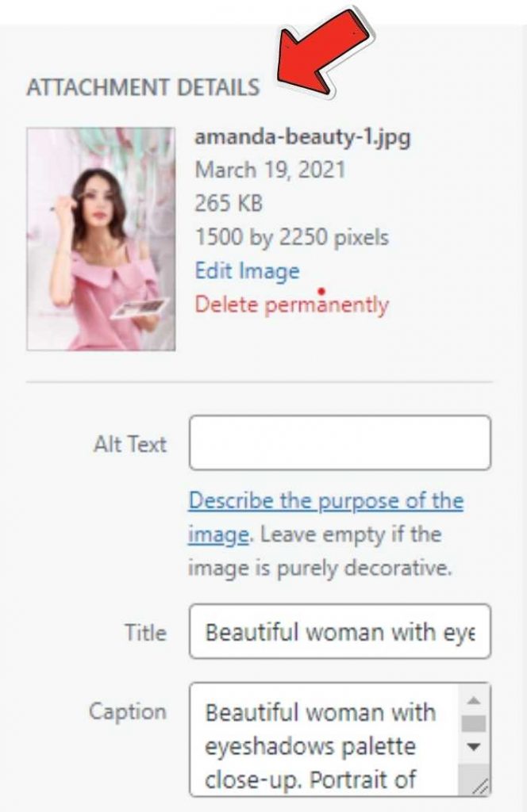Click the Caption field label
Screen dimensions: 527x812
128,711
